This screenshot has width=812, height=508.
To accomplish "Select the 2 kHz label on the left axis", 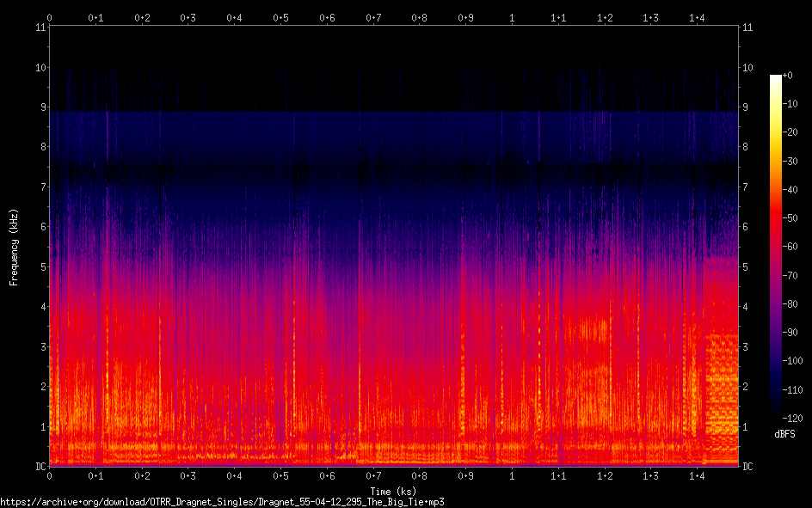I will tap(40, 387).
